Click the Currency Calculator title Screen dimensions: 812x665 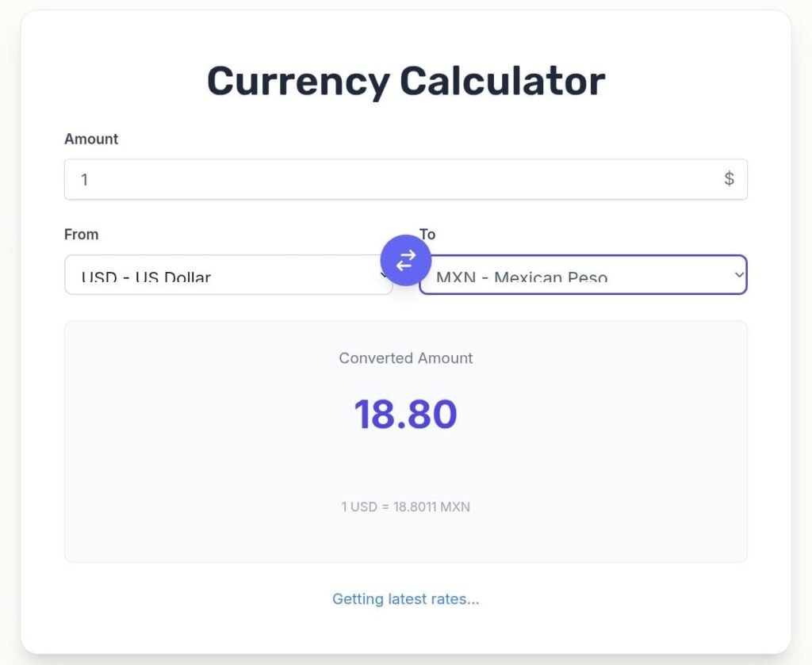click(405, 80)
